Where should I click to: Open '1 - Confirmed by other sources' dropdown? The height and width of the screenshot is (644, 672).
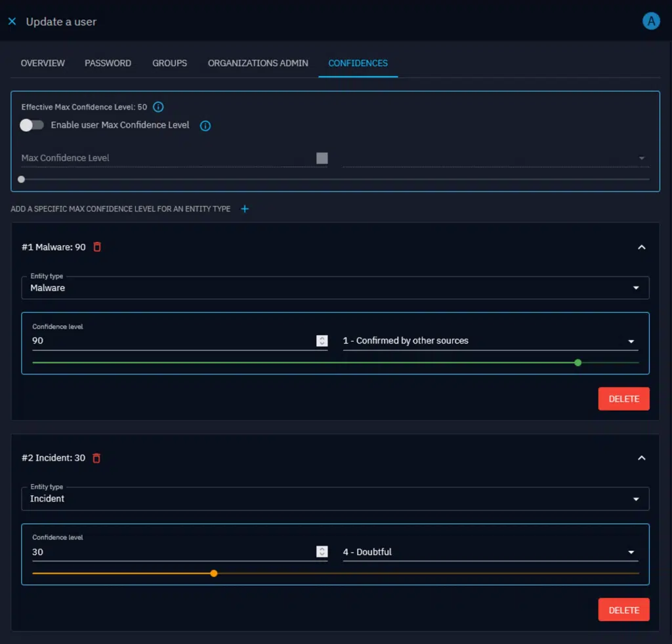pyautogui.click(x=490, y=341)
